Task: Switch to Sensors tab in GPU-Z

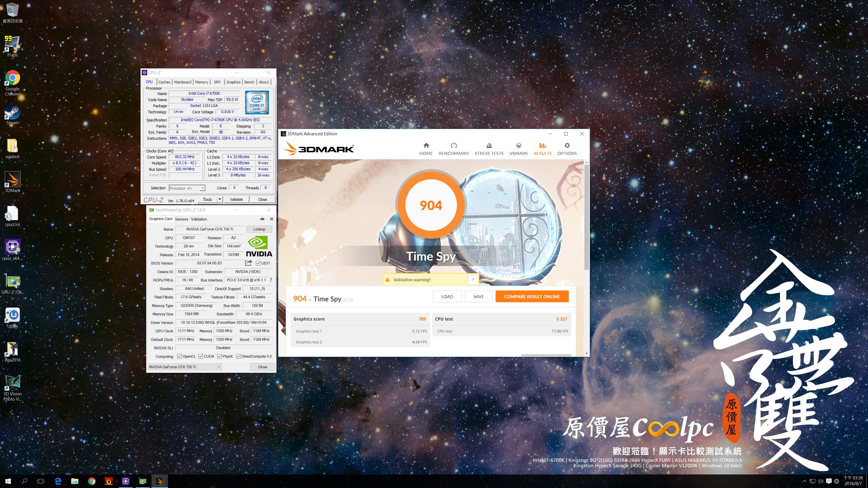Action: tap(182, 219)
